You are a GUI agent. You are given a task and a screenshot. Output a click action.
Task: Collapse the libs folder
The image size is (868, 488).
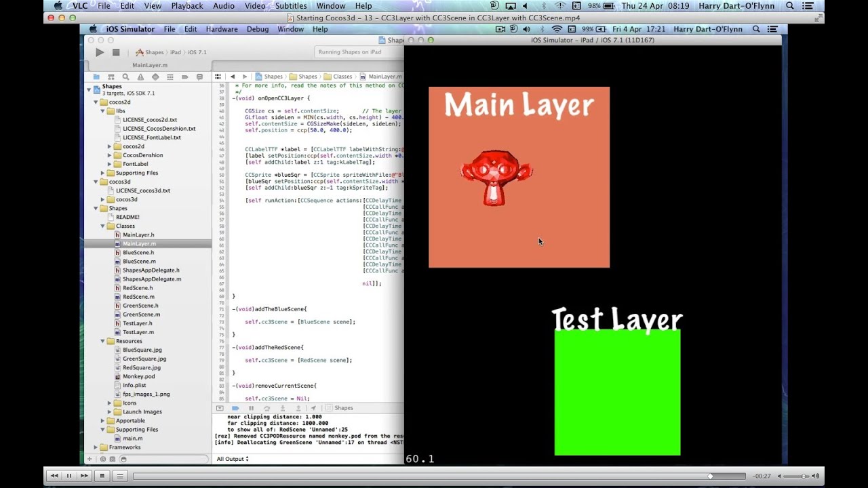[102, 111]
